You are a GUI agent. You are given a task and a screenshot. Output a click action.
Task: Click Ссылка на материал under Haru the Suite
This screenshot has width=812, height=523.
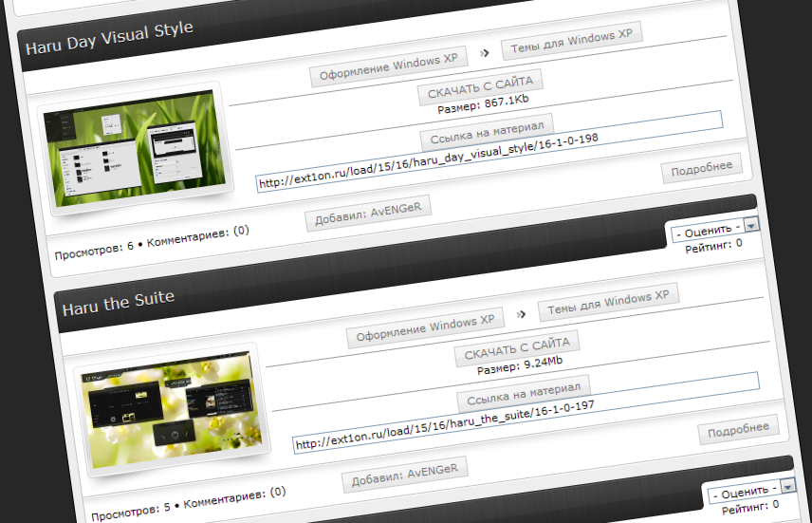coord(524,394)
